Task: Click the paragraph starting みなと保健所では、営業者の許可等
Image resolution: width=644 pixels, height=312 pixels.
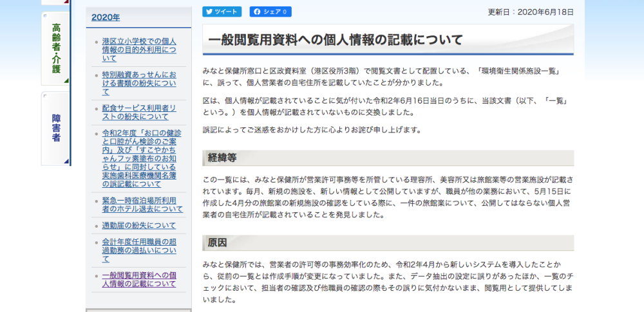Action: (x=388, y=282)
